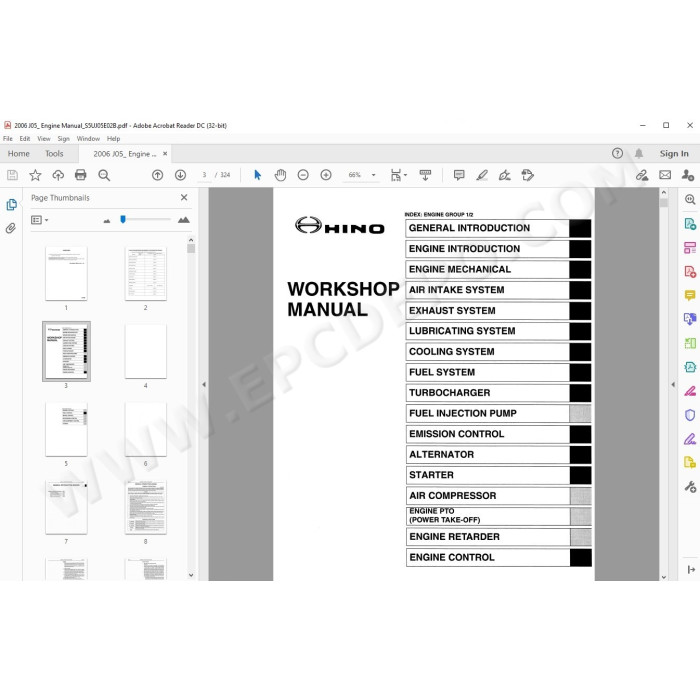The image size is (700, 700).
Task: Upload file to cloud icon
Action: (58, 175)
